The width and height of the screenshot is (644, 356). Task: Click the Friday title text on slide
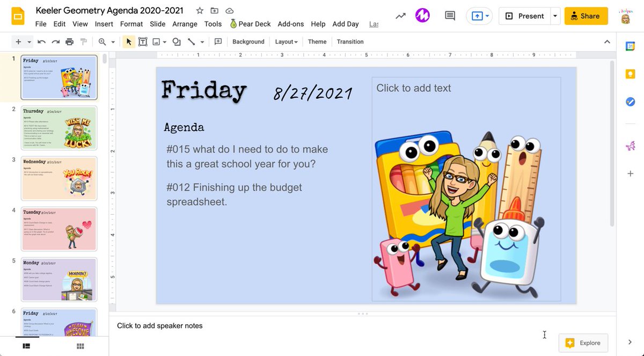pyautogui.click(x=204, y=90)
